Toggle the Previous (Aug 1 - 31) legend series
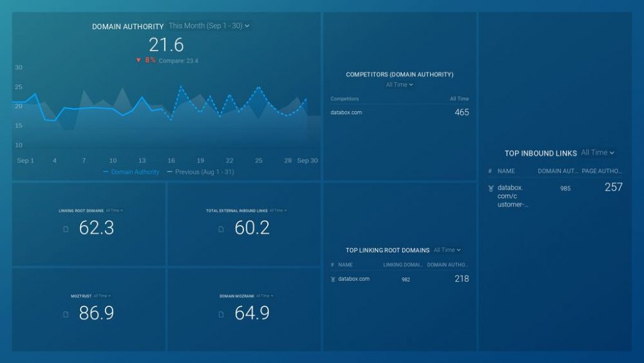Viewport: 644px width, 363px height. coord(199,172)
